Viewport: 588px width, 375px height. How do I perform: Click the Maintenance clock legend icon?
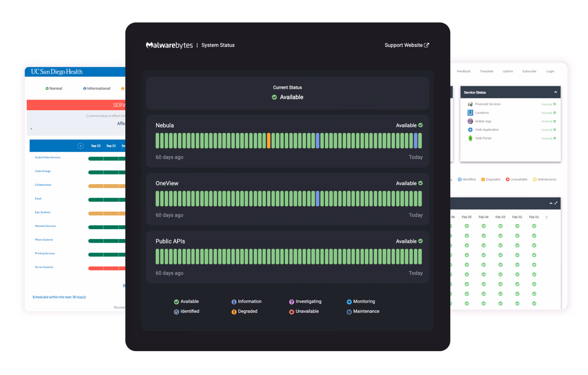349,312
